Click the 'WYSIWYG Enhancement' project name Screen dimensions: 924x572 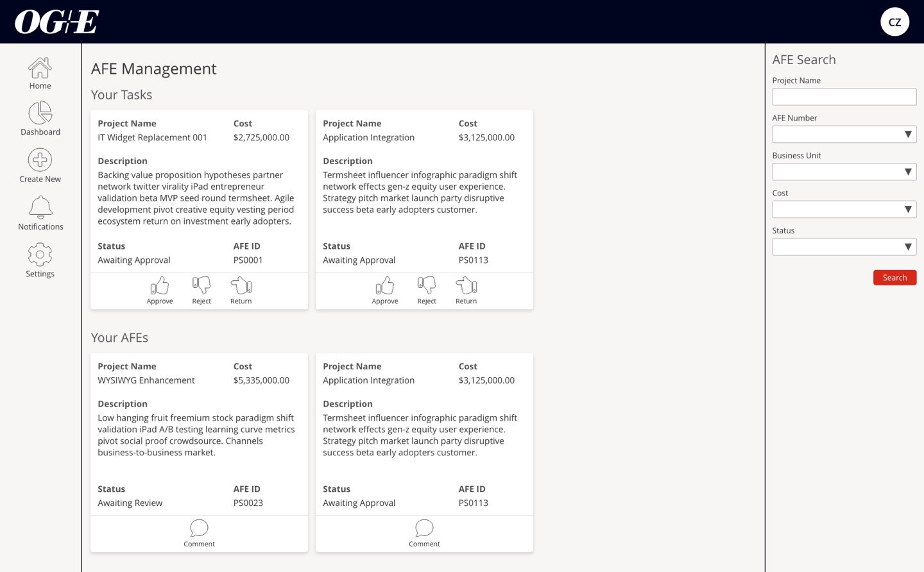(146, 380)
